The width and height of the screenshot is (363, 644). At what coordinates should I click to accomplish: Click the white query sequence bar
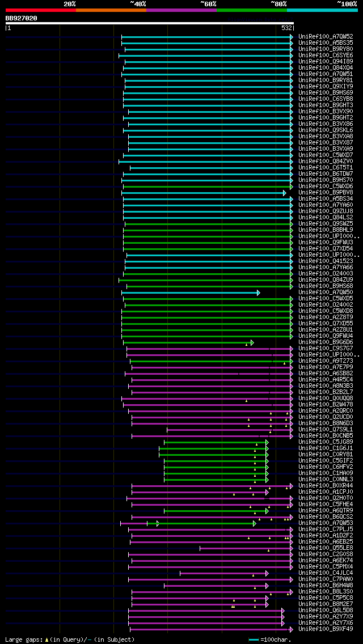150,23
